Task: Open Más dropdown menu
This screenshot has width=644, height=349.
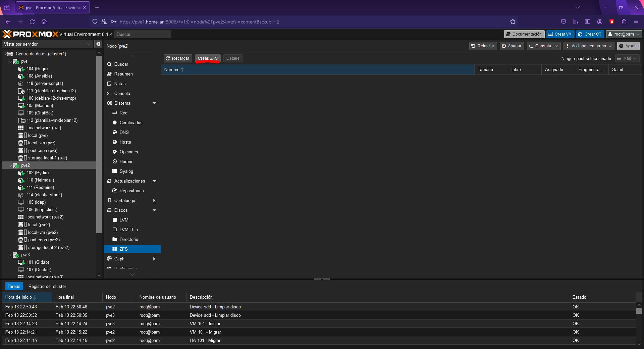Action: (x=627, y=58)
